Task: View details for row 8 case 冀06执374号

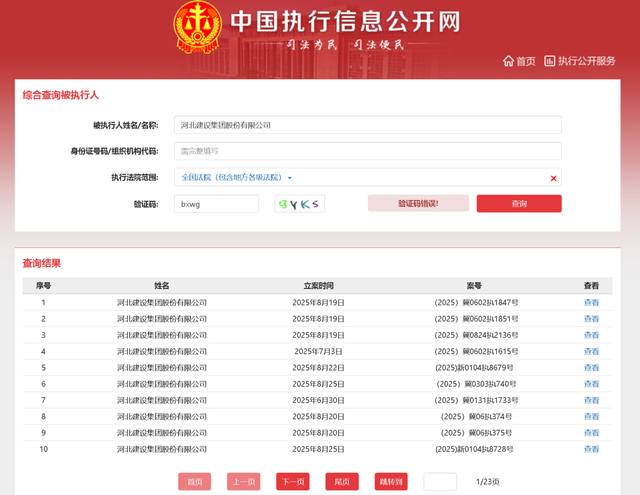Action: click(591, 417)
